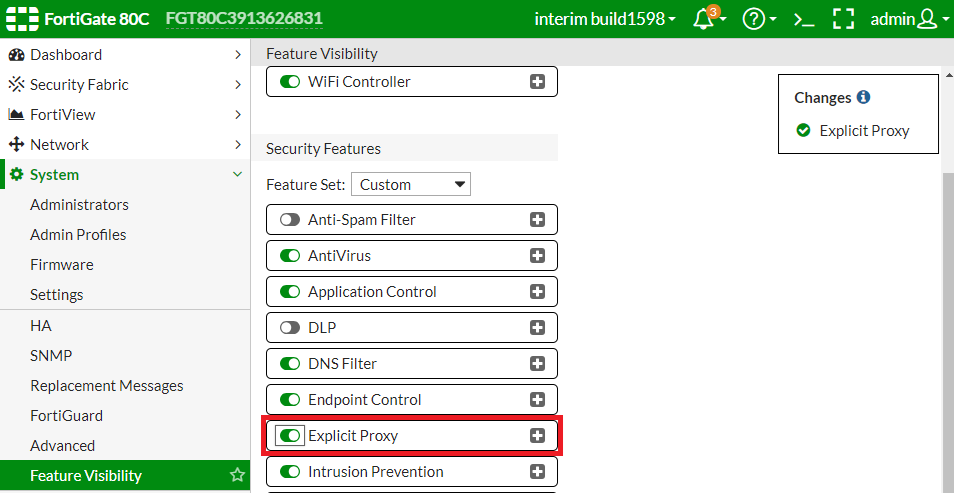Click the star icon beside Feature Visibility
This screenshot has width=954, height=493.
(237, 475)
